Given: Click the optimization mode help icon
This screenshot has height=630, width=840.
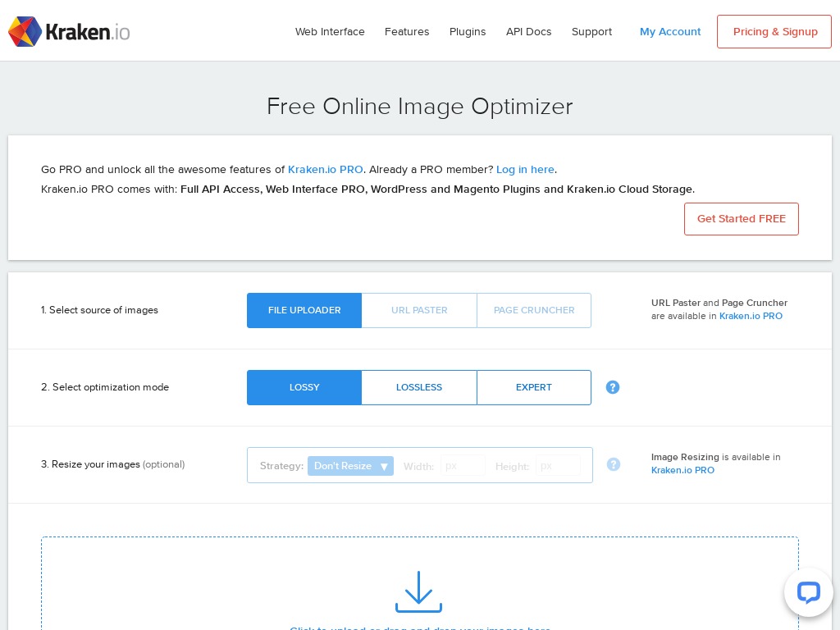Looking at the screenshot, I should pyautogui.click(x=612, y=387).
